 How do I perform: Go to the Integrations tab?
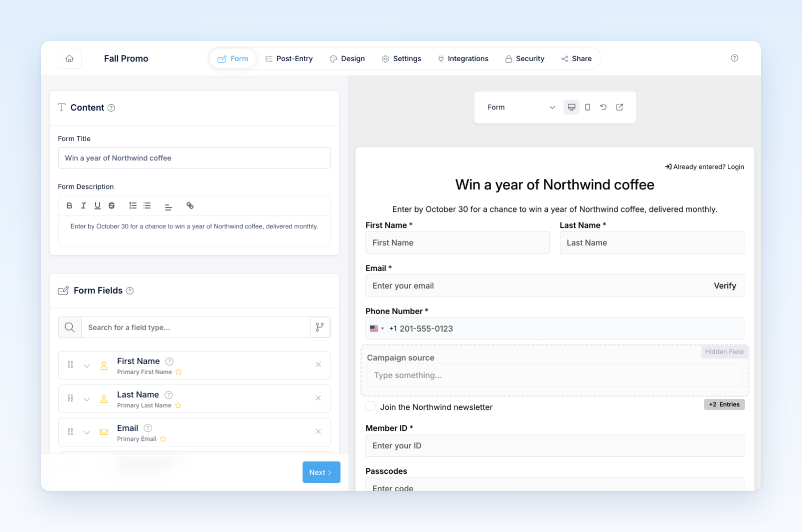coord(463,59)
